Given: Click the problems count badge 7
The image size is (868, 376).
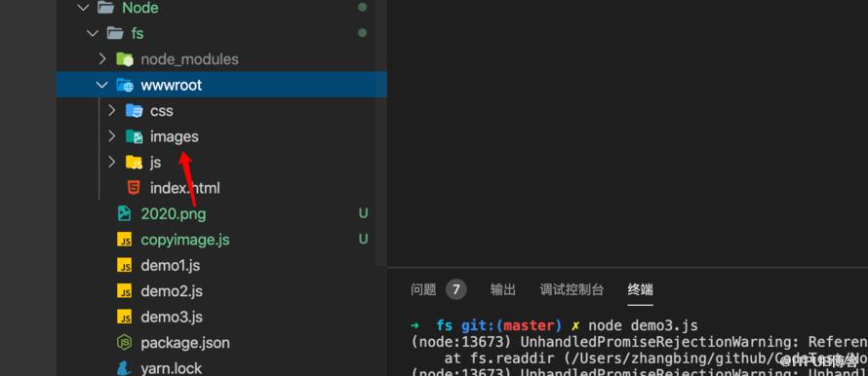Looking at the screenshot, I should (456, 289).
